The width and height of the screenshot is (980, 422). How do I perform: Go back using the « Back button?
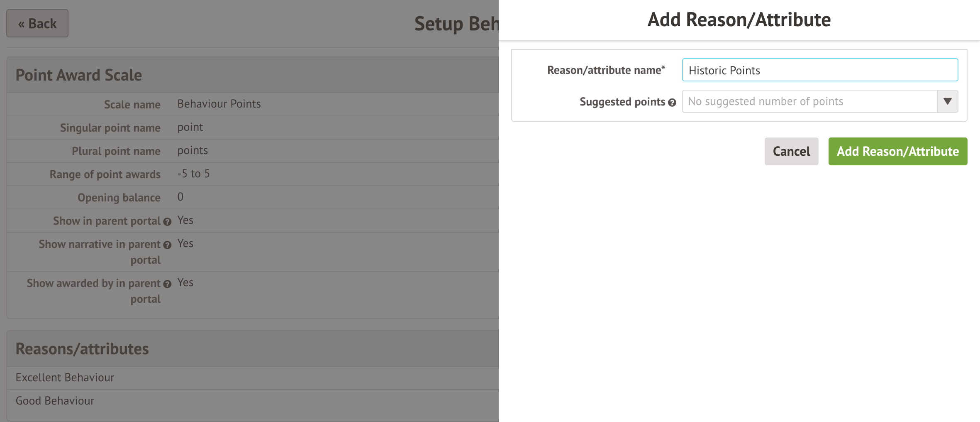tap(37, 23)
